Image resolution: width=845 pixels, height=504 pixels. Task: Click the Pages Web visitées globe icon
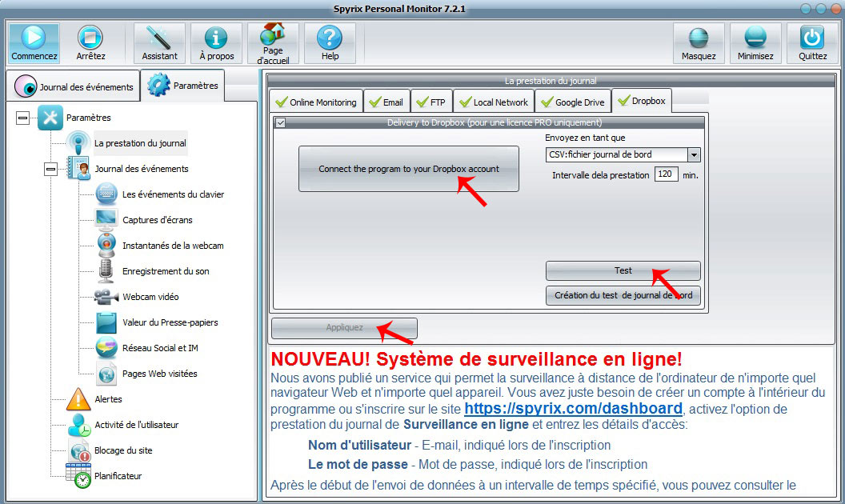pos(106,374)
